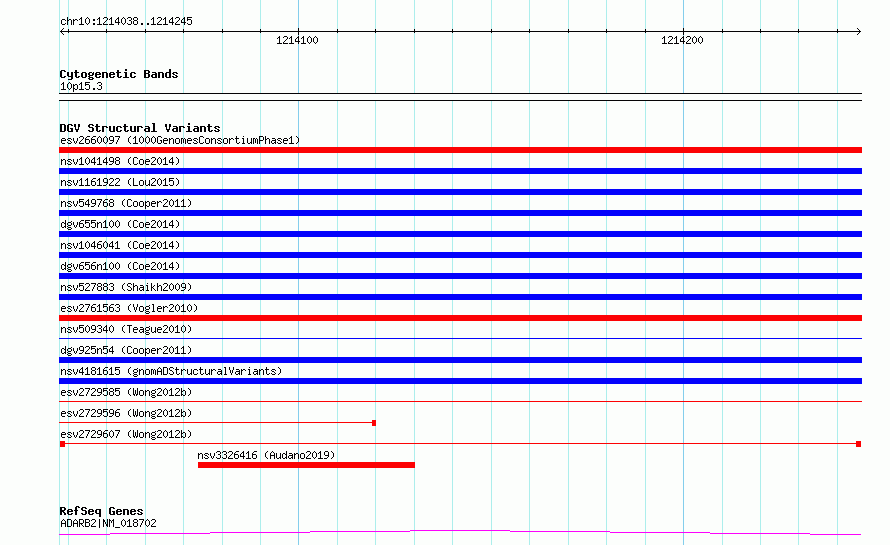890x545 pixels.
Task: Open nsv509340 (Teague2010) variant label
Action: click(126, 329)
